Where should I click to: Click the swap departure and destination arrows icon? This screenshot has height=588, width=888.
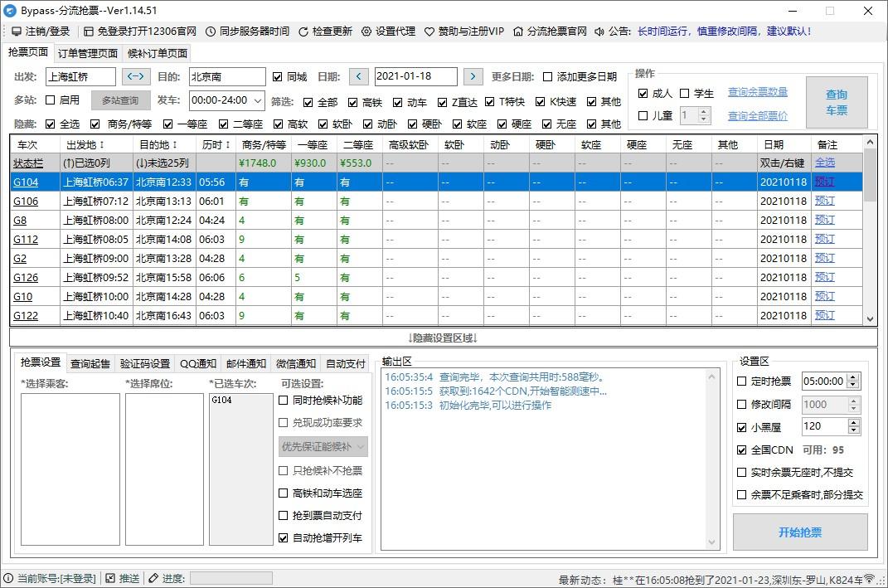[135, 76]
